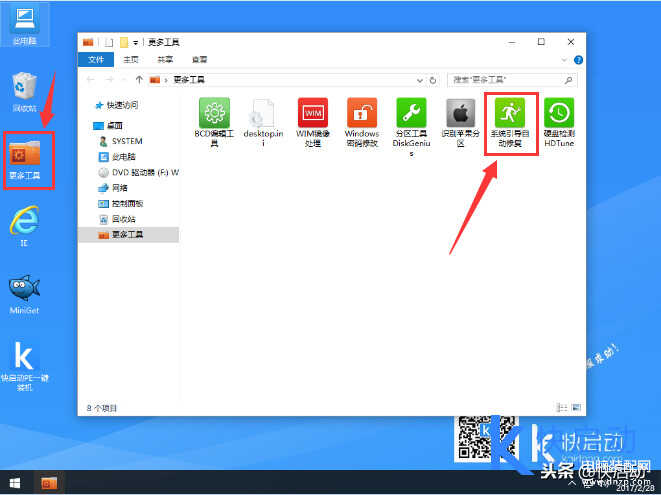Open the WIM映像处理 red tool
Image resolution: width=661 pixels, height=495 pixels.
313,122
